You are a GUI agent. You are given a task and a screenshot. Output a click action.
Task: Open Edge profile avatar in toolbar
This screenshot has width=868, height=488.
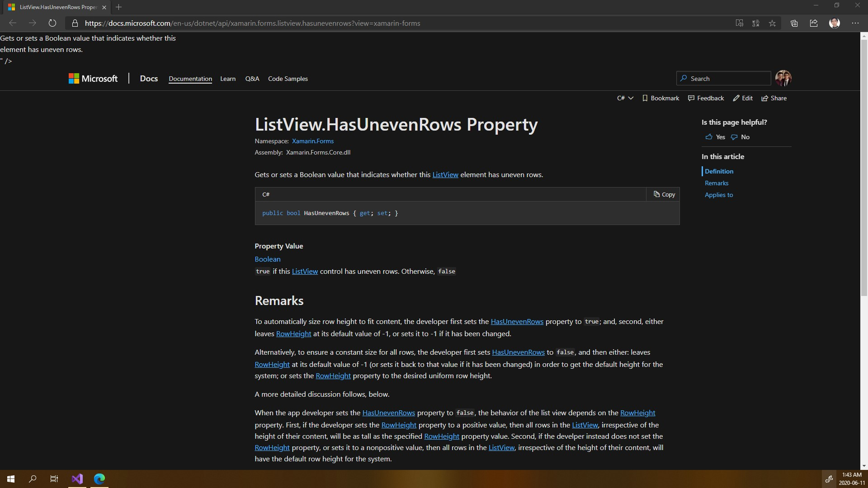(x=835, y=23)
